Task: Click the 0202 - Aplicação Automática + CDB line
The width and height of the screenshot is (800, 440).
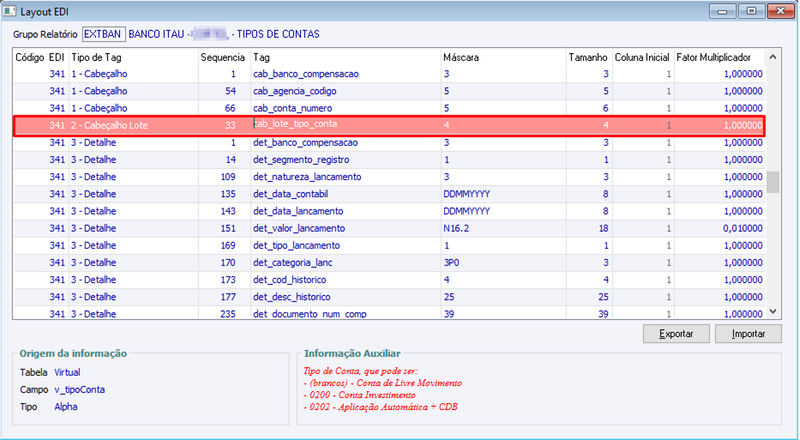Action: 380,407
